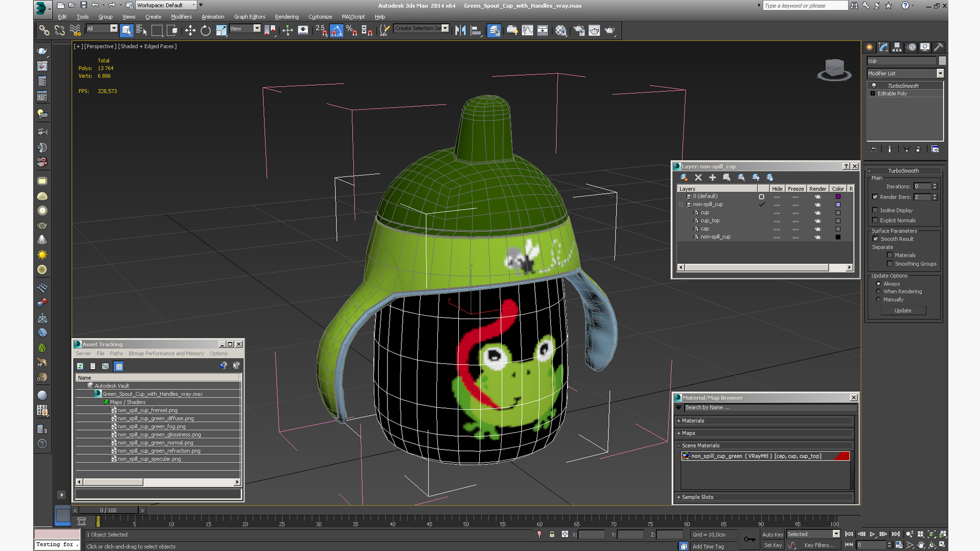Click the Set Key button
This screenshot has width=980, height=551.
pyautogui.click(x=772, y=545)
